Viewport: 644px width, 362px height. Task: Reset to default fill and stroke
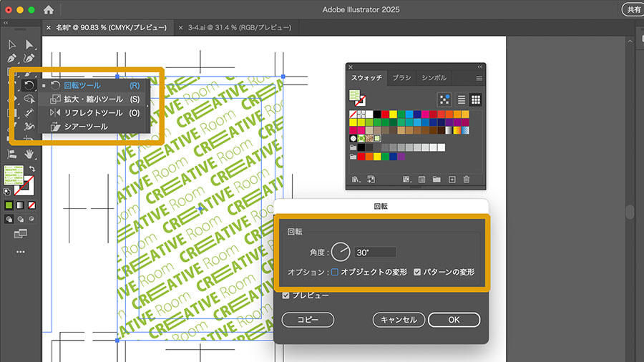coord(6,192)
